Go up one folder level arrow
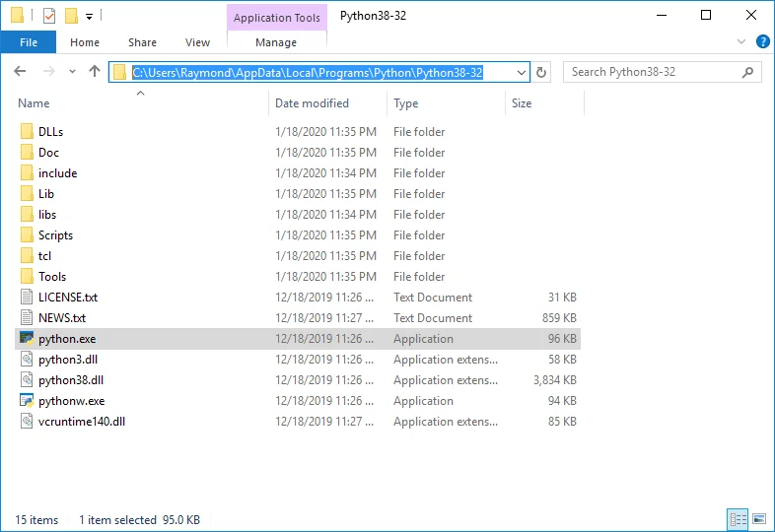Screen dimensions: 775x532 [95, 72]
